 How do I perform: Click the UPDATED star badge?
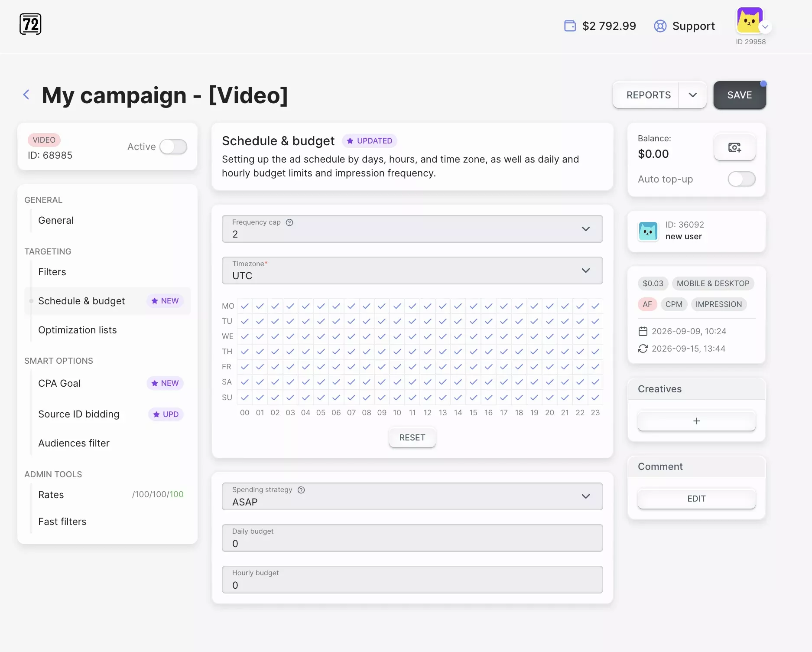pos(370,141)
